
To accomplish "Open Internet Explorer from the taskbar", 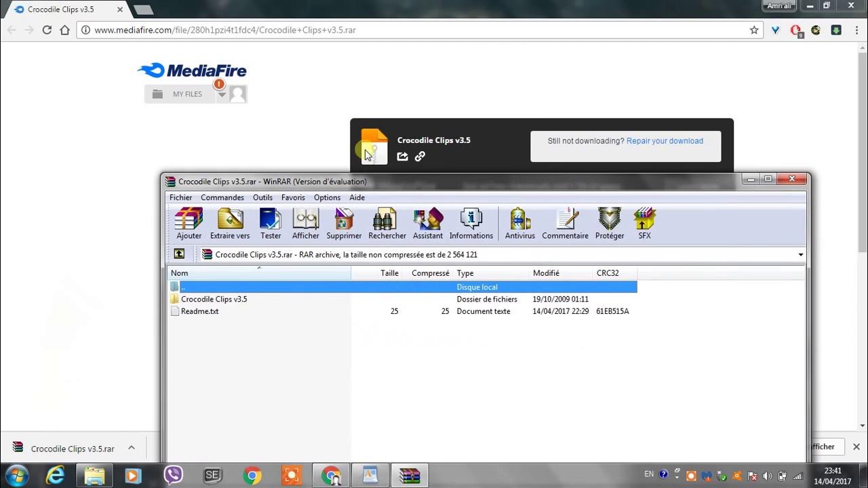I will [55, 476].
